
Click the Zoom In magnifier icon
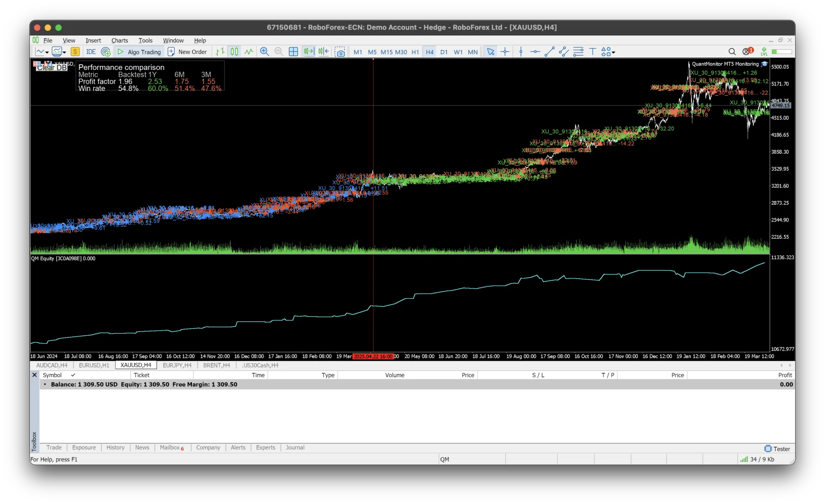coord(264,52)
